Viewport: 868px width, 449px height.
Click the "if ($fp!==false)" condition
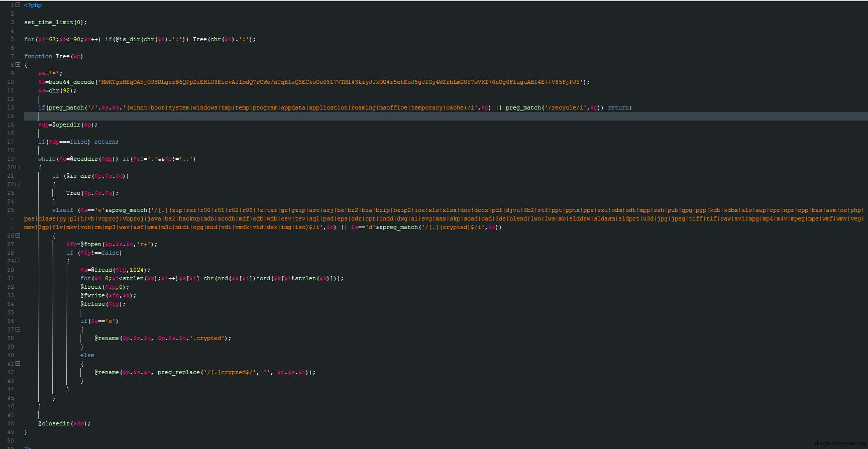tap(94, 253)
